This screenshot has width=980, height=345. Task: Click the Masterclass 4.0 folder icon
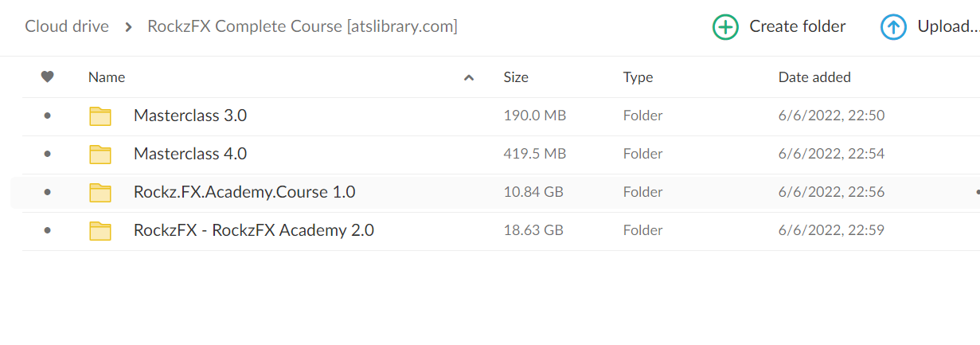[x=100, y=155]
